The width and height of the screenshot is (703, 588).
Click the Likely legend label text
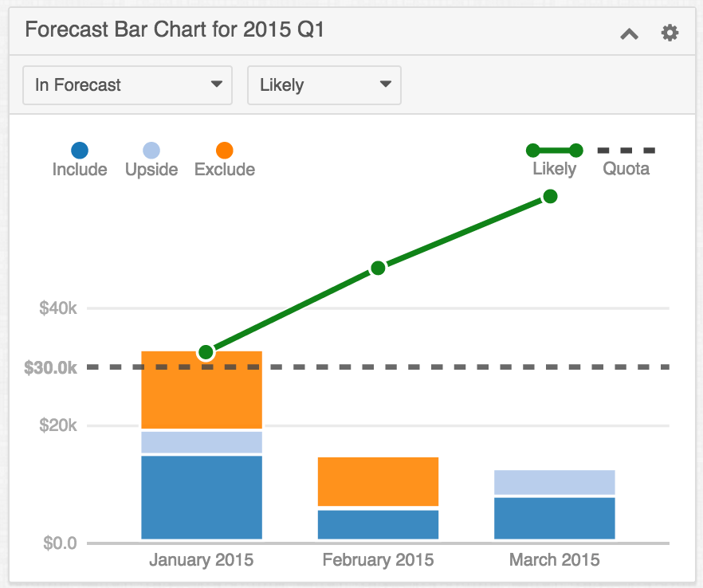click(x=554, y=169)
